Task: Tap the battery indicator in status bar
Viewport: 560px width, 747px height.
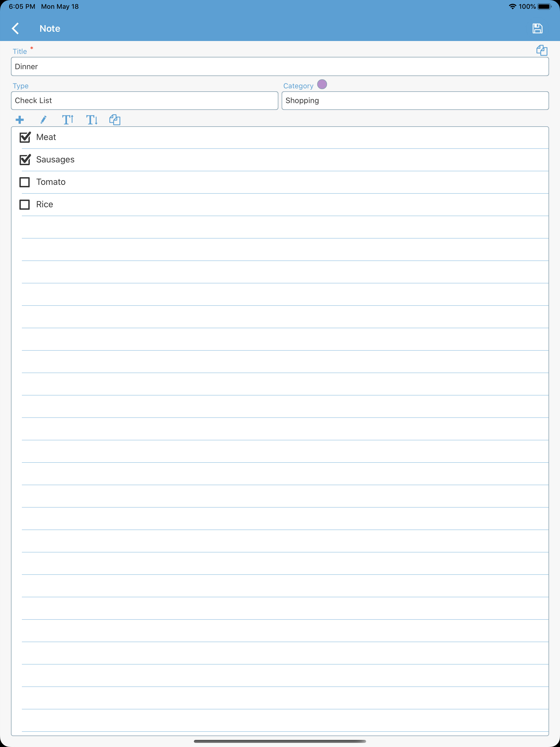Action: [544, 6]
